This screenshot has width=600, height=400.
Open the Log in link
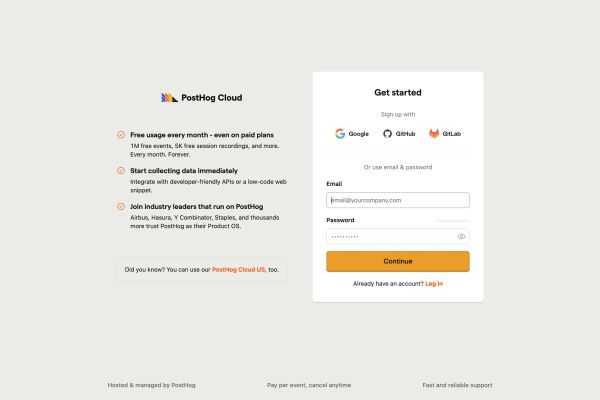[x=434, y=284]
